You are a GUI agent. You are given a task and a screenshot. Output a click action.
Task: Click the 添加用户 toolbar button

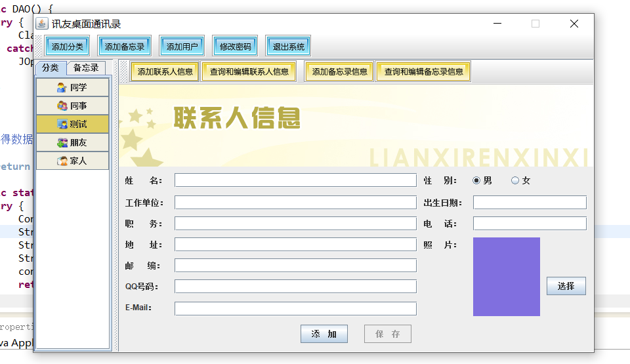181,47
